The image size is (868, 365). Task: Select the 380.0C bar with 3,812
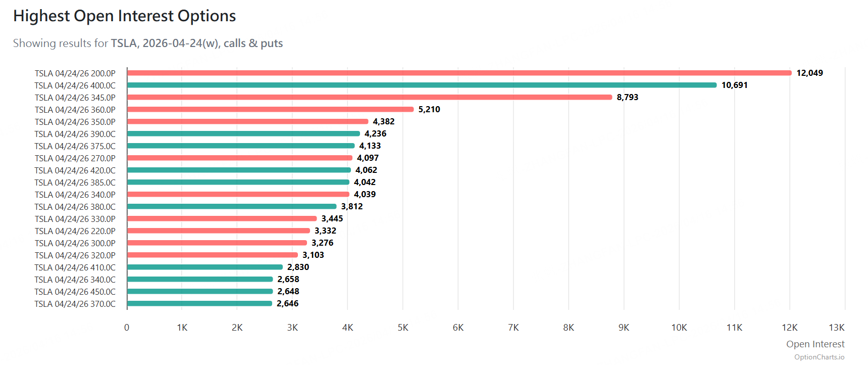232,206
